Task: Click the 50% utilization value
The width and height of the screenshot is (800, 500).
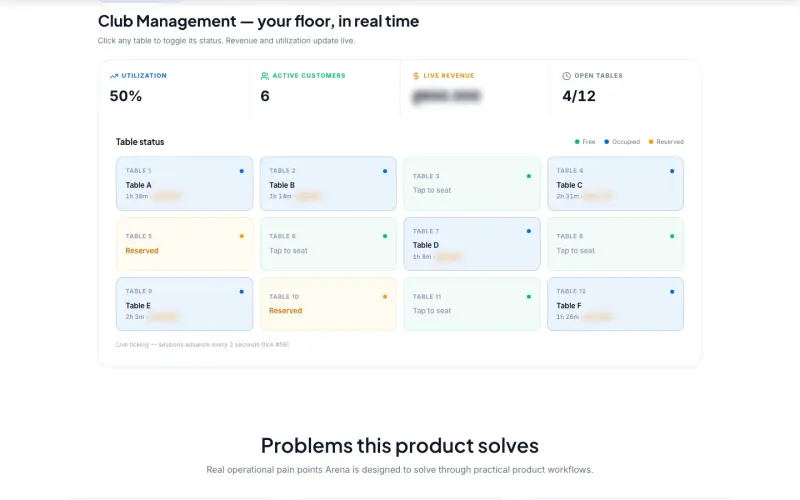Action: [126, 96]
